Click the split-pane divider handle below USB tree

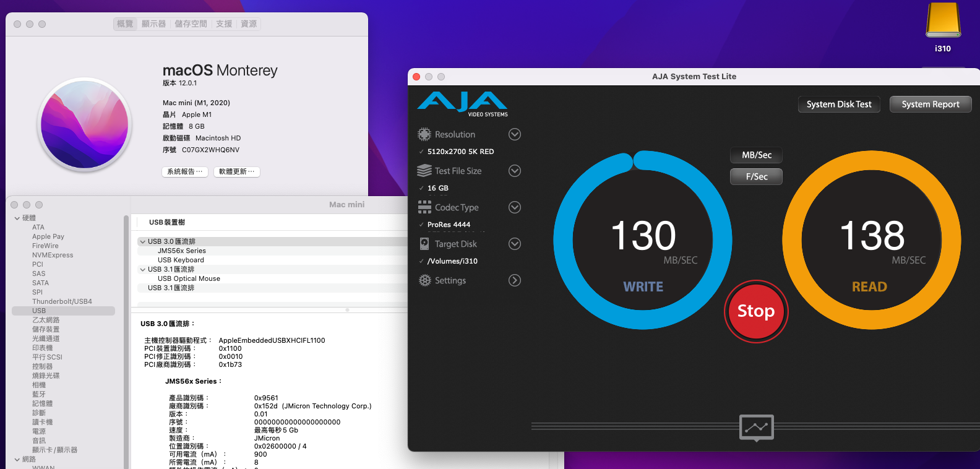[347, 309]
